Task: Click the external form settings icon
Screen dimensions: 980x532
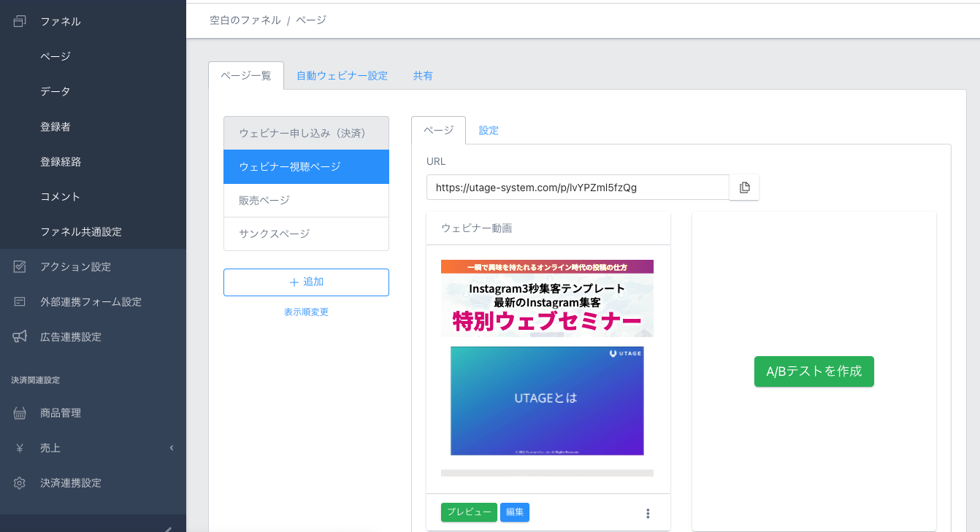Action: (20, 302)
